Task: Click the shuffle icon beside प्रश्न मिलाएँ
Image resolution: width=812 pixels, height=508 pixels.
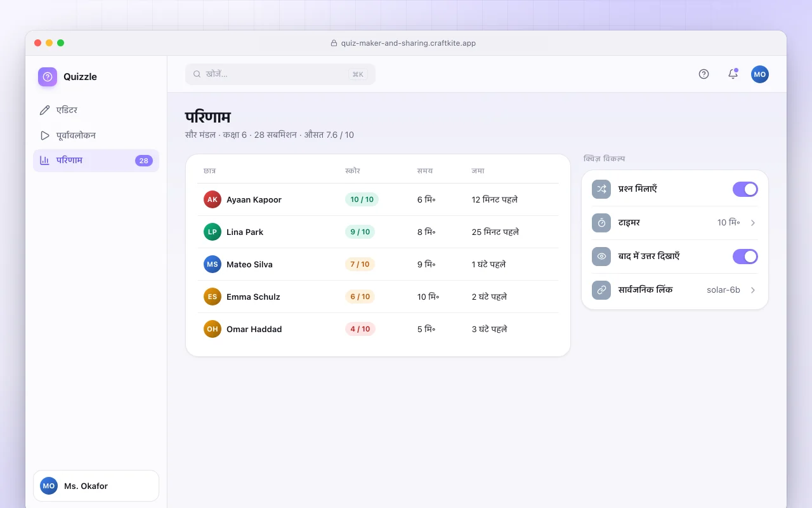Action: pos(601,189)
